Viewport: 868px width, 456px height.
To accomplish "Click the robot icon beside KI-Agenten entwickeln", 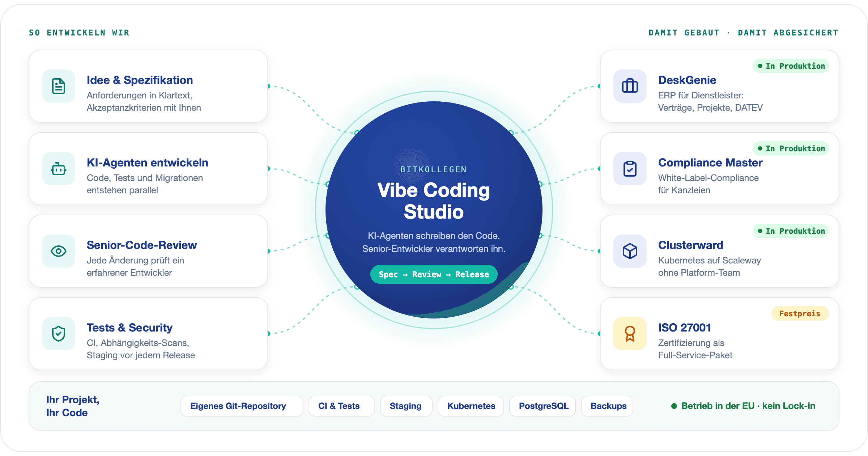I will coord(59,169).
